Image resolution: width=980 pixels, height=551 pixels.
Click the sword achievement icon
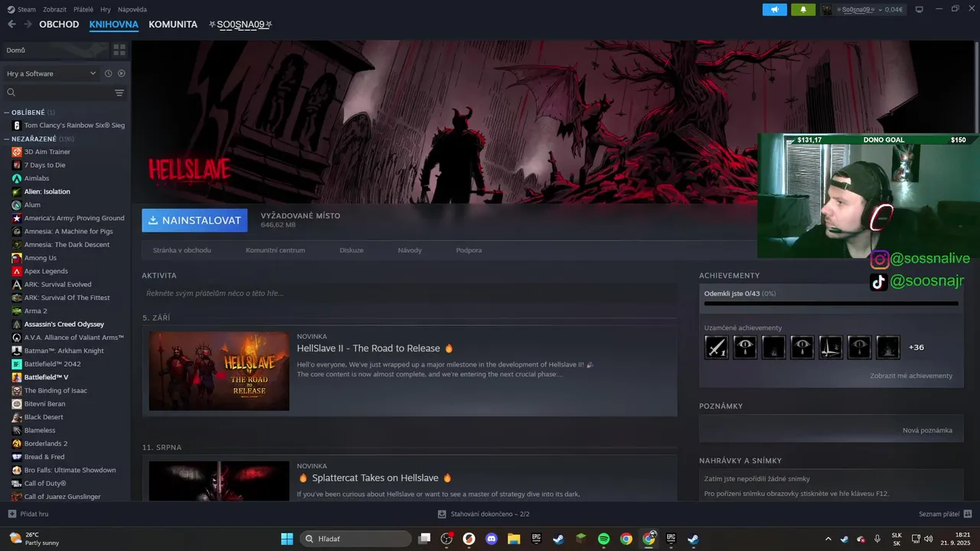[x=717, y=347]
